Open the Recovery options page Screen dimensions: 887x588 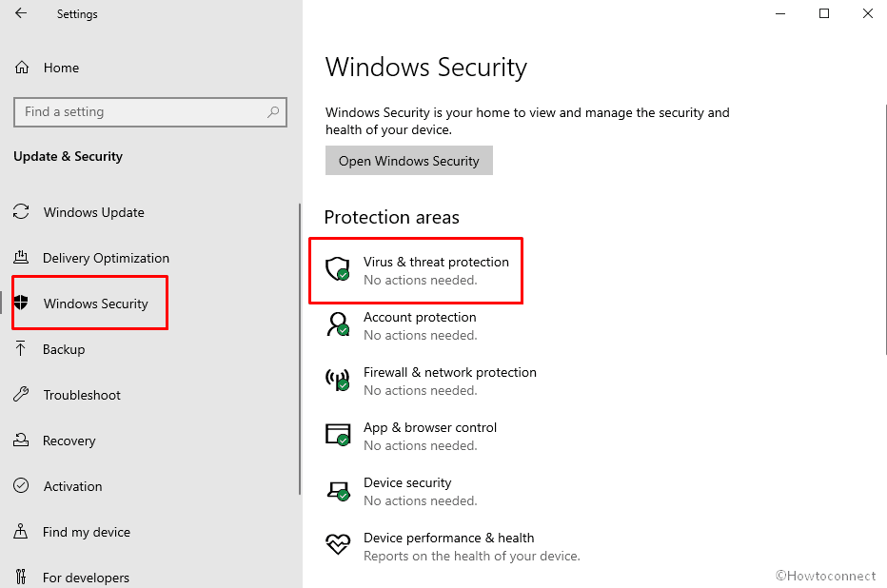point(69,441)
